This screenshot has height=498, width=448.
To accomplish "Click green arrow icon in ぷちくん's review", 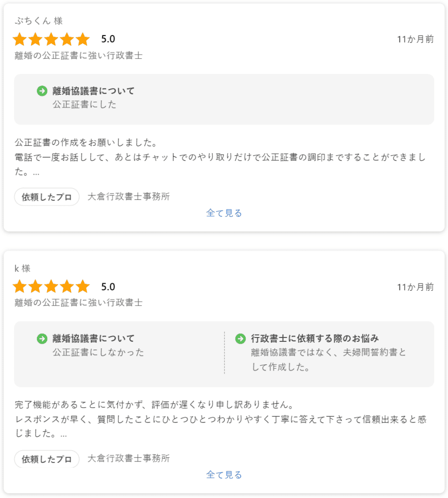I will 42,91.
